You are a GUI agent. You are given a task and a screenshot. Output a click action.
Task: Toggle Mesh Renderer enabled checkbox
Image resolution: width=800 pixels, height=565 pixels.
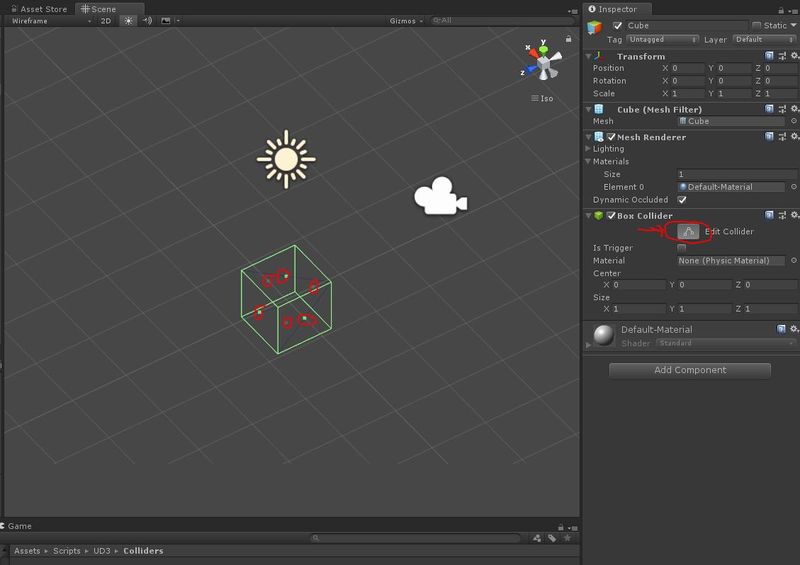coord(611,137)
